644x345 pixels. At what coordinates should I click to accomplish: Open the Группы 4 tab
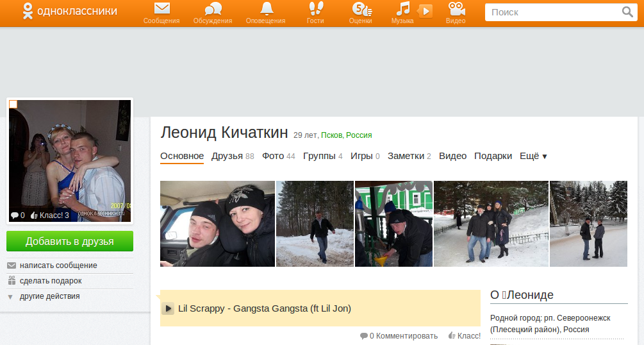coord(322,156)
